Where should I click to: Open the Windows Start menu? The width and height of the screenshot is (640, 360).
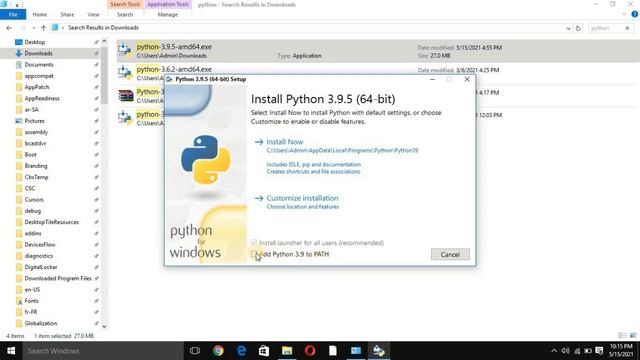11,351
